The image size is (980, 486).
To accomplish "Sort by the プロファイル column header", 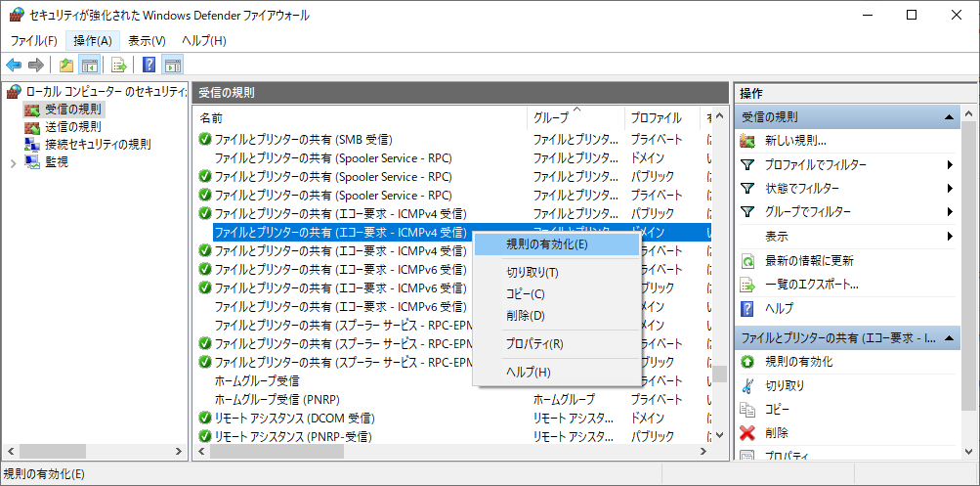I will coord(663,117).
